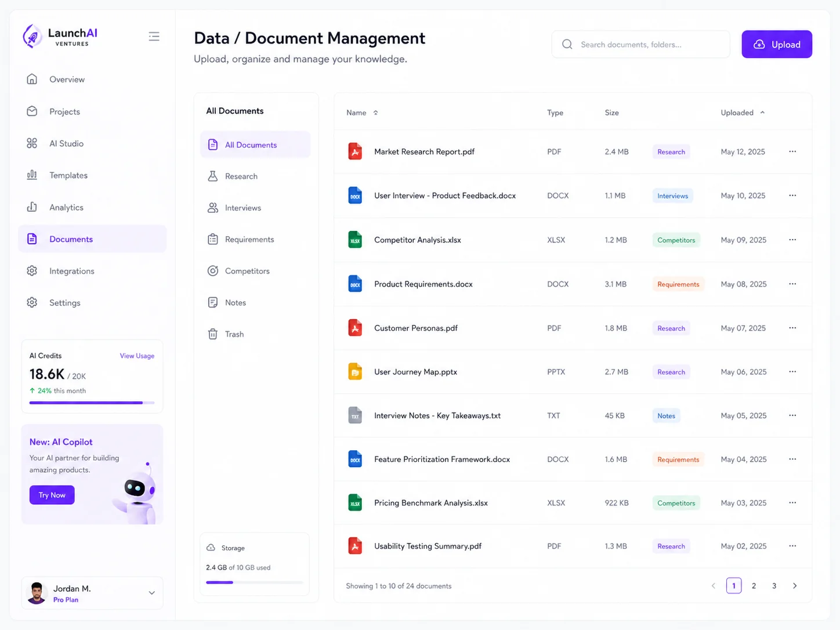Click the Storage cloud icon
This screenshot has width=840, height=630.
[211, 548]
